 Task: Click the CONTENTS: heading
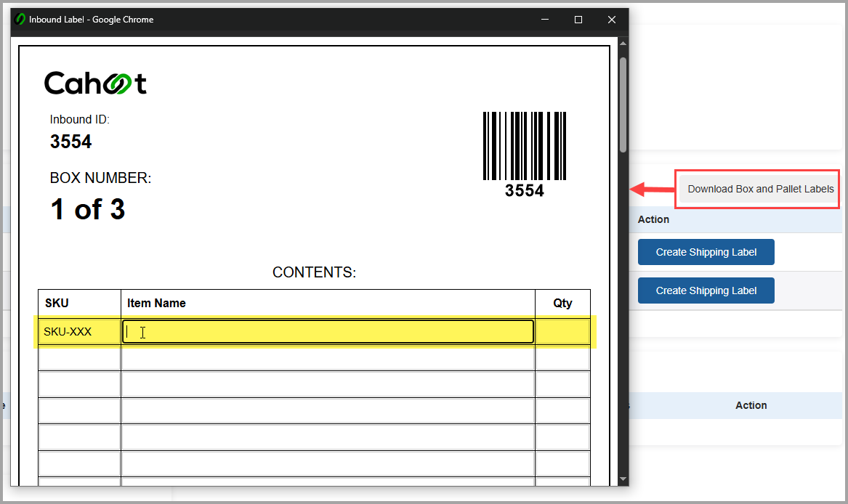314,272
